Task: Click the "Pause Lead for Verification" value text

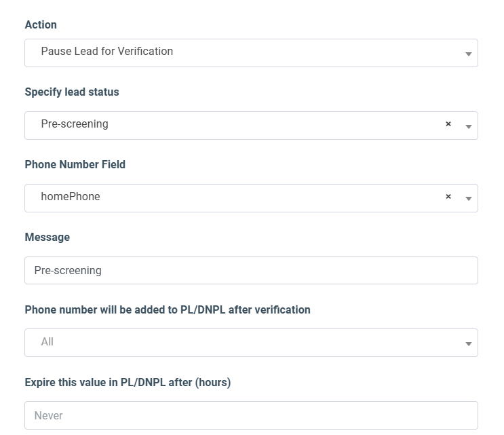Action: coord(107,52)
